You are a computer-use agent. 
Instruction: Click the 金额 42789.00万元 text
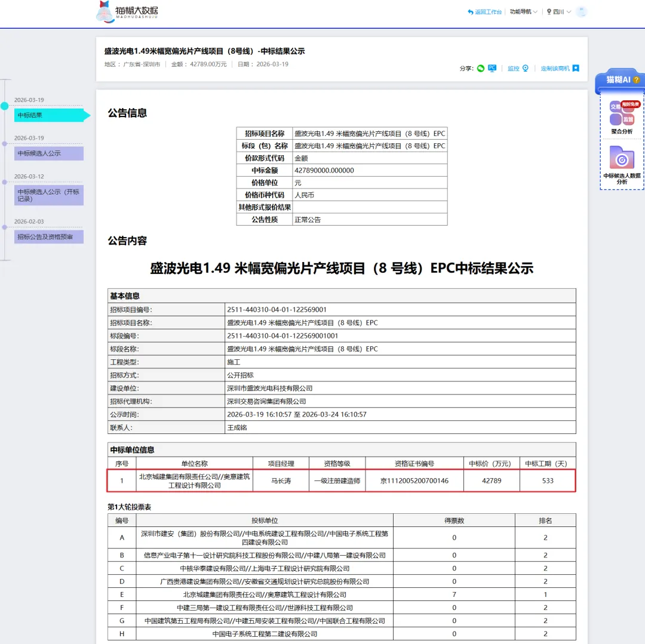pyautogui.click(x=199, y=64)
